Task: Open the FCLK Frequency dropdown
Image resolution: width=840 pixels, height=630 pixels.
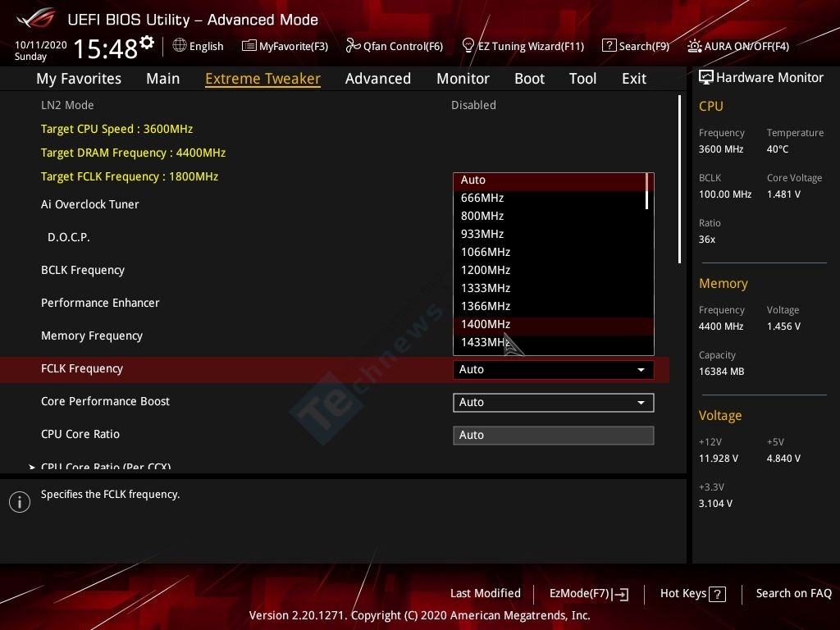Action: pos(554,370)
